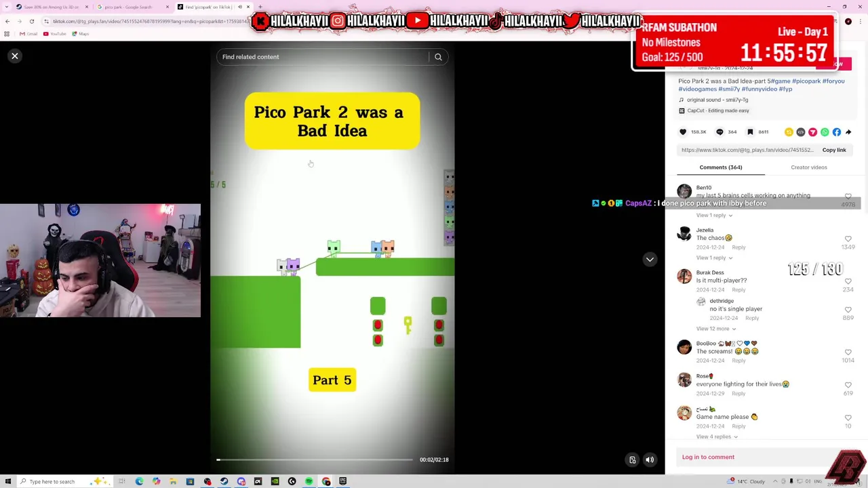Image resolution: width=868 pixels, height=488 pixels.
Task: Click the browser back arrow
Action: pyautogui.click(x=7, y=21)
